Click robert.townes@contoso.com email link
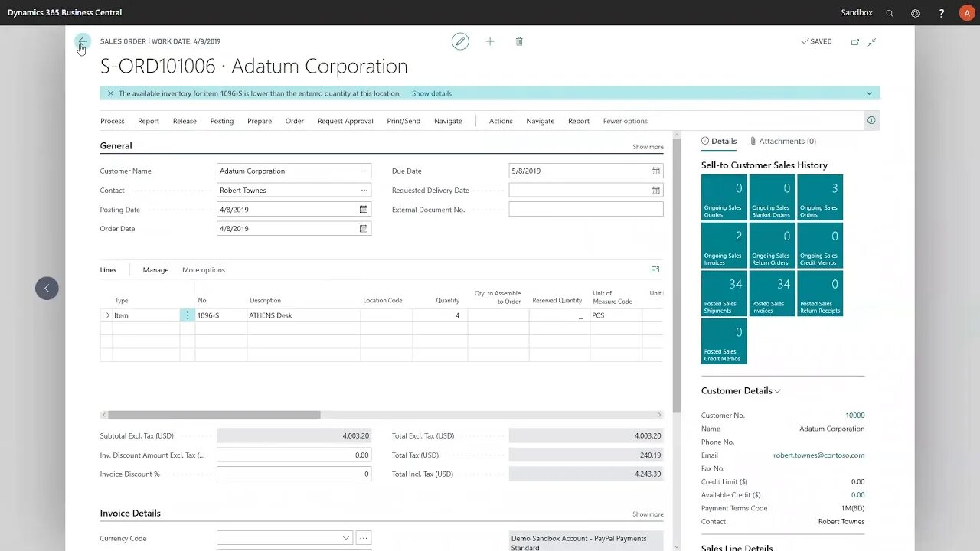Screen dimensions: 980x551 [818, 455]
